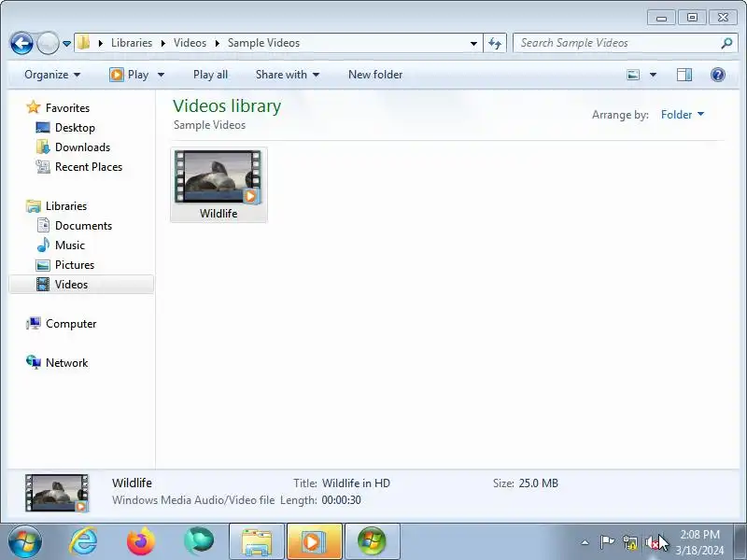Click the folder icon in address bar
Image resolution: width=747 pixels, height=560 pixels.
(x=84, y=42)
